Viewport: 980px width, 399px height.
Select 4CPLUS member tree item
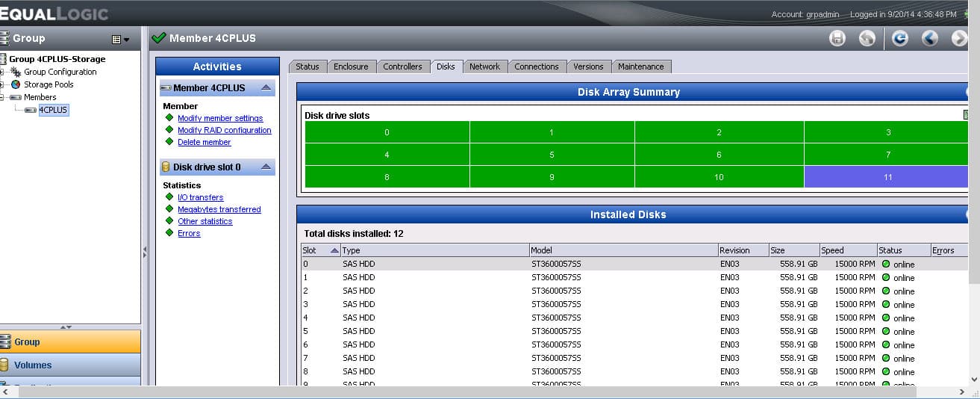click(x=53, y=110)
